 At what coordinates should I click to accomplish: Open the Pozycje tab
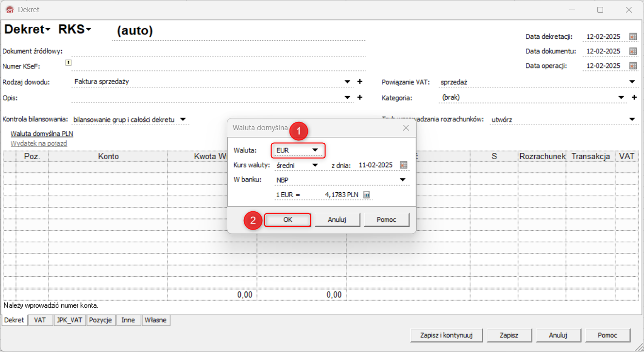coord(101,320)
